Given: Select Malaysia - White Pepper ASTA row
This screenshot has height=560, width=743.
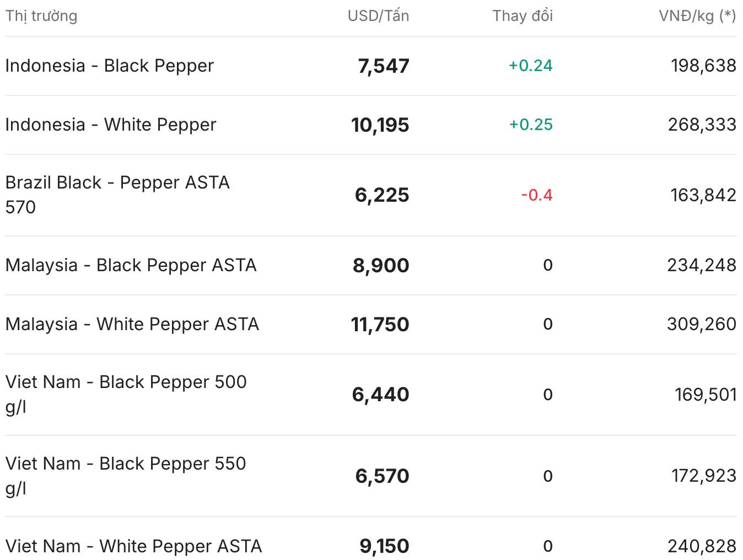Looking at the screenshot, I should 132,324.
